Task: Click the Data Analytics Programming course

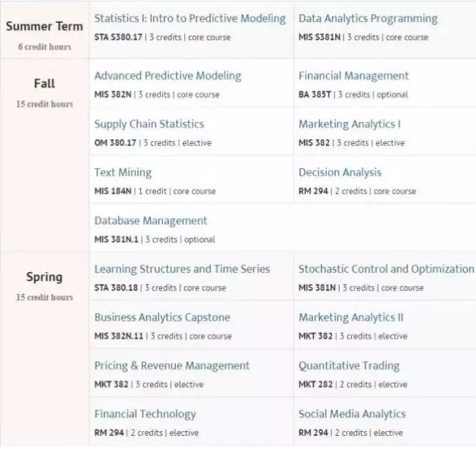Action: pyautogui.click(x=368, y=19)
